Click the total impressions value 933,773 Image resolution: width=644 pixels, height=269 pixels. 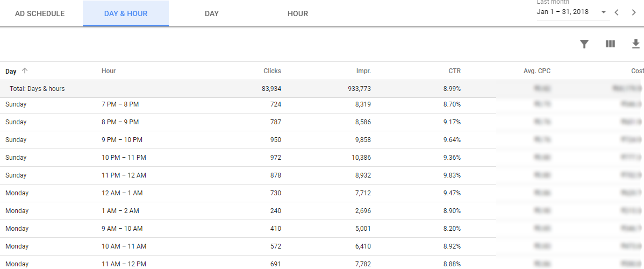point(360,88)
